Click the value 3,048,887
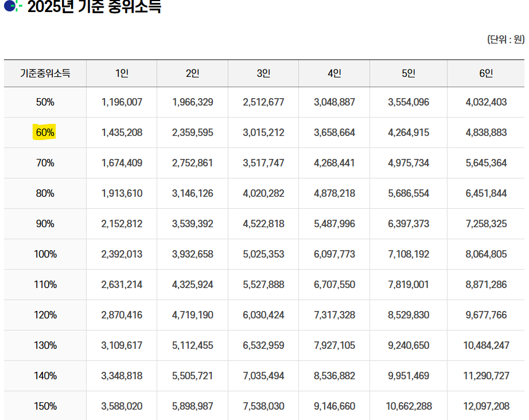 click(x=334, y=102)
